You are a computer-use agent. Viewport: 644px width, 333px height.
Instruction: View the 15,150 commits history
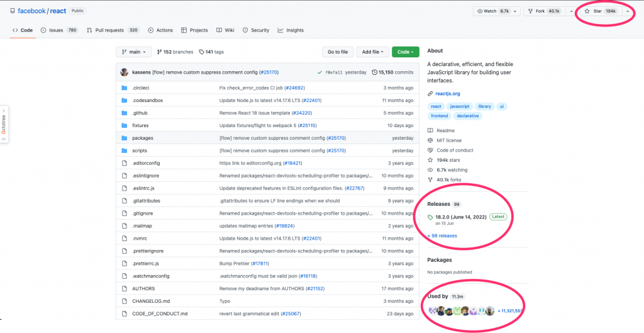point(392,72)
